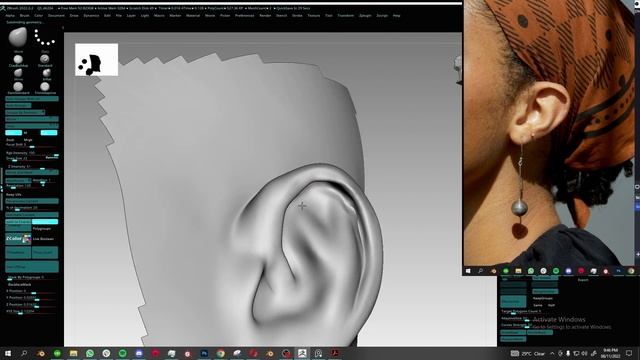Open the Dots stroke type selector
This screenshot has width=640, height=360.
44,38
